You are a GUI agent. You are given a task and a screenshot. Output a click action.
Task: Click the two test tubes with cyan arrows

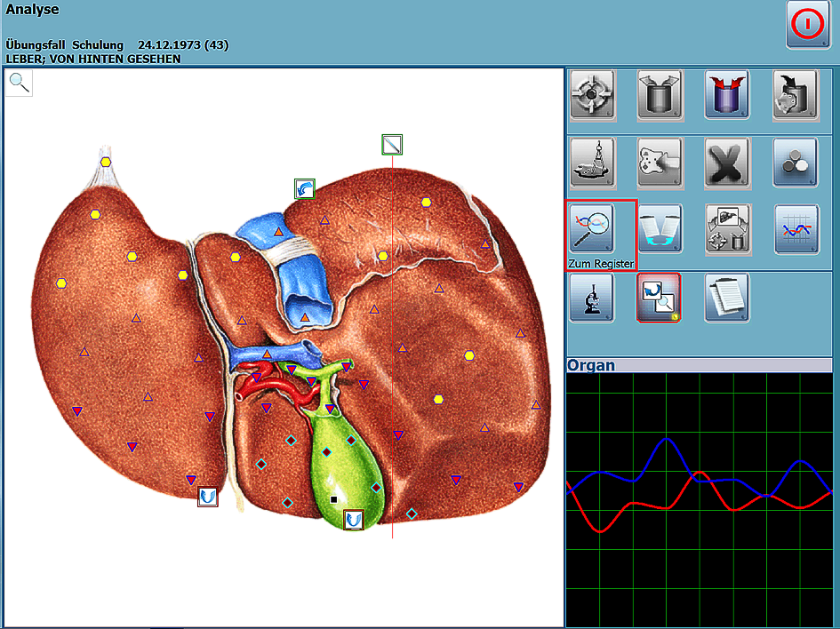click(x=660, y=229)
